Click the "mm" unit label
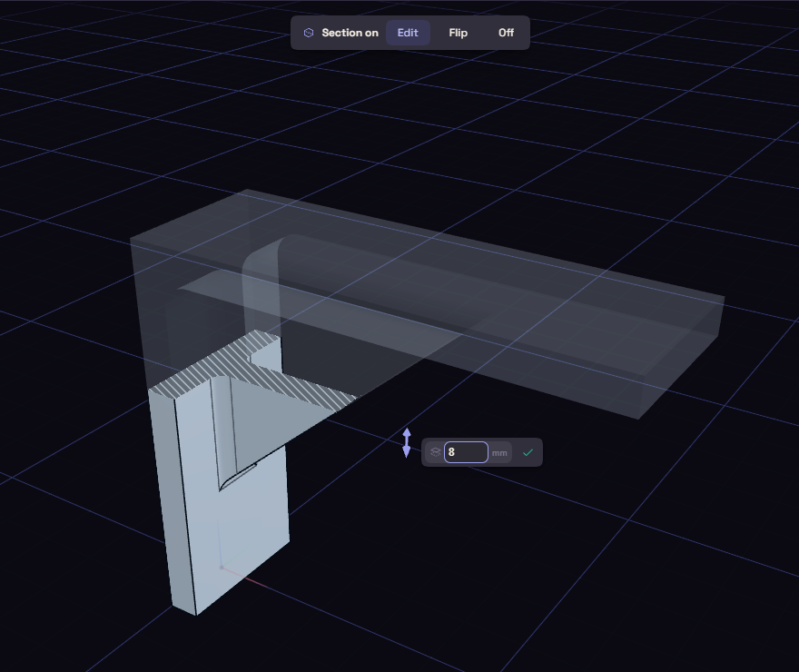The height and width of the screenshot is (672, 799). (x=499, y=453)
